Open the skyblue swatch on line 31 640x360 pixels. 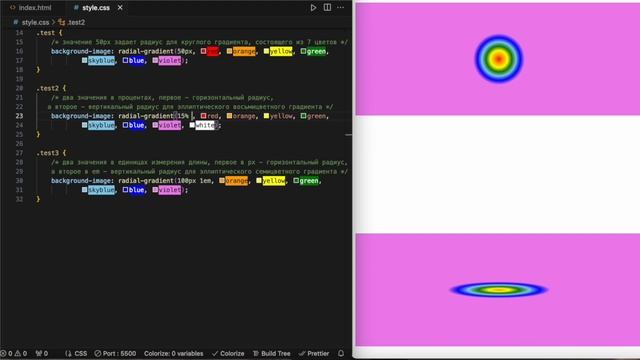(84, 190)
